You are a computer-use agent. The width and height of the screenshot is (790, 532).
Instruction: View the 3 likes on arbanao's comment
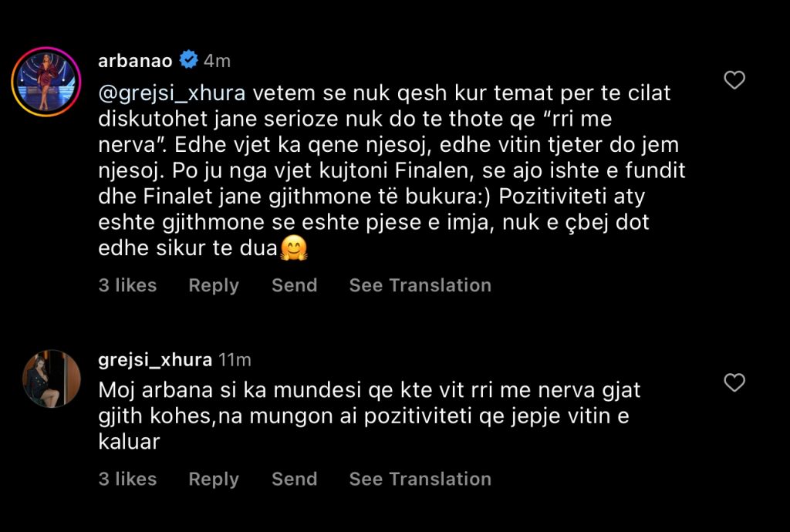127,285
